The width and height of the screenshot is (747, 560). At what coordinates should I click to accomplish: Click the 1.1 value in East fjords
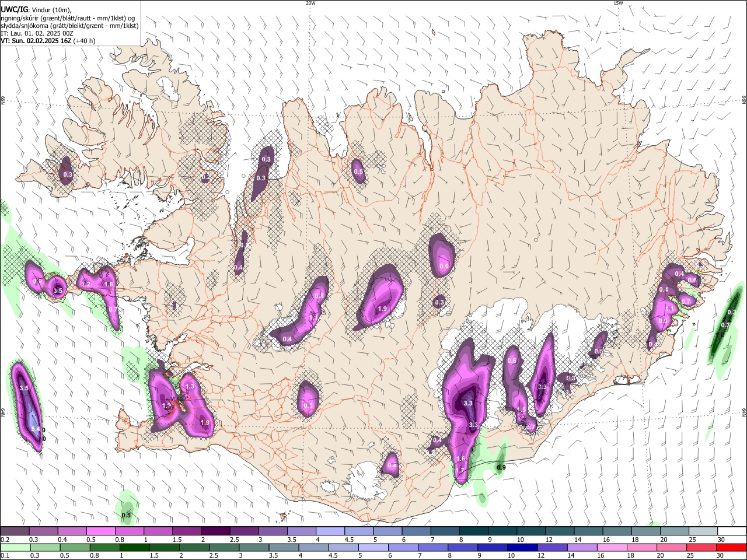671,309
